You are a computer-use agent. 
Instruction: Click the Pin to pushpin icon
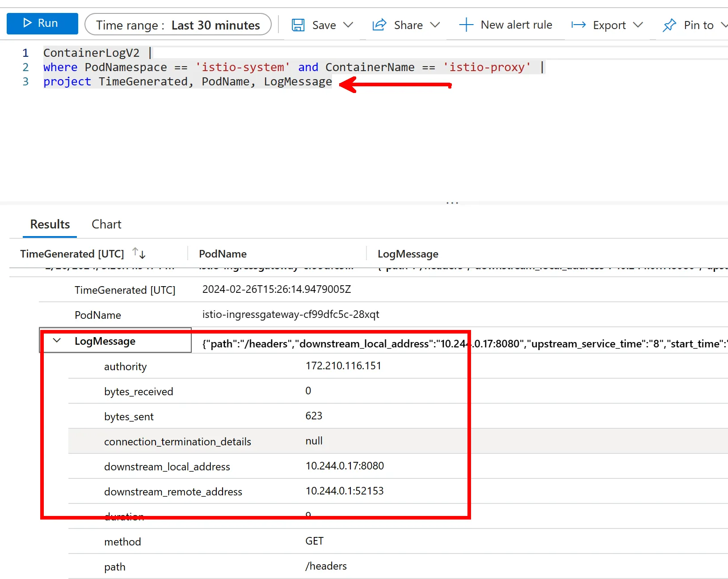(669, 25)
